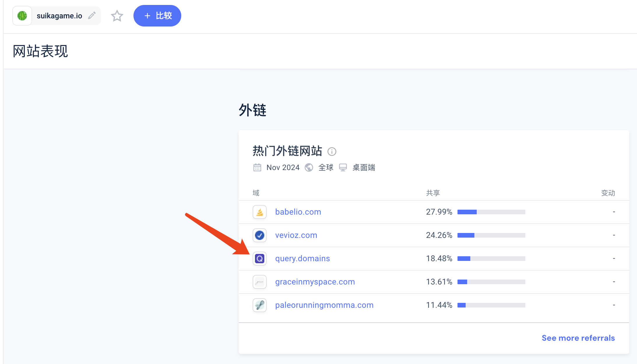This screenshot has height=364, width=637.
Task: Click the desktop monitor icon beside 桌面端
Action: 343,167
